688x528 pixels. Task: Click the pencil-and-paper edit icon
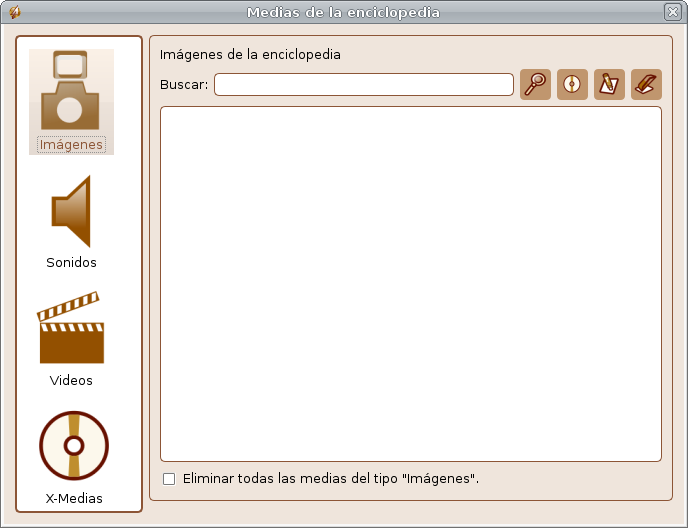[x=609, y=85]
